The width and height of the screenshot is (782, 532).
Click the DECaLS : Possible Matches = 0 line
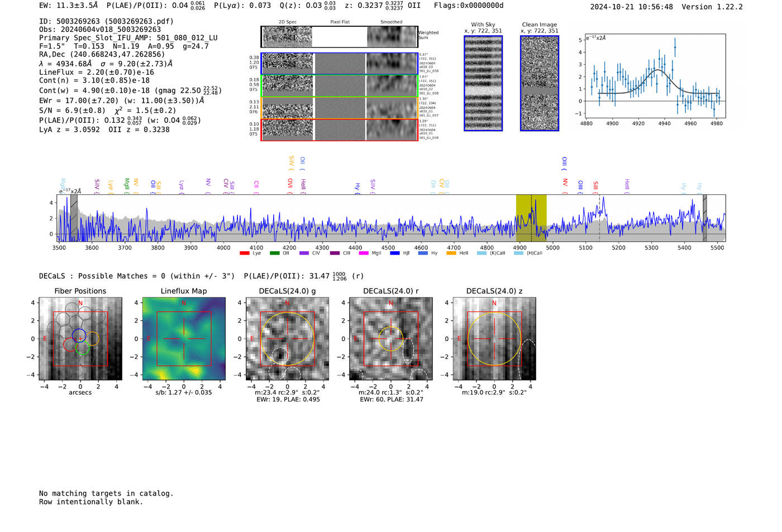[137, 276]
